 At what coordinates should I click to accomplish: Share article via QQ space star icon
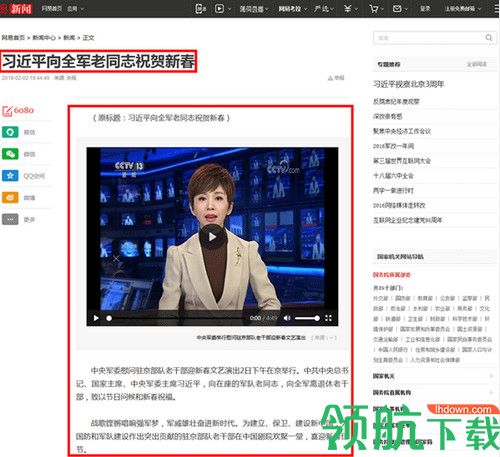10,175
